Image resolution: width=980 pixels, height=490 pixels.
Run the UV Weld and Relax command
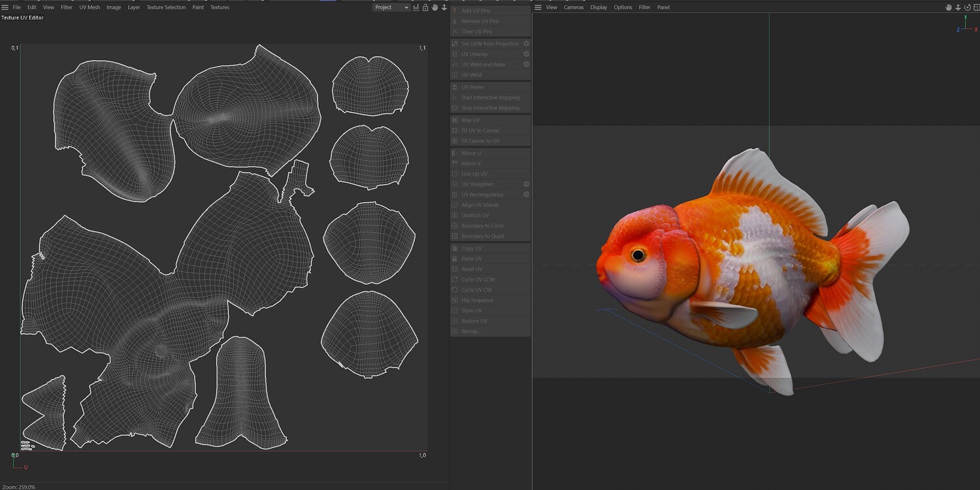pyautogui.click(x=486, y=65)
